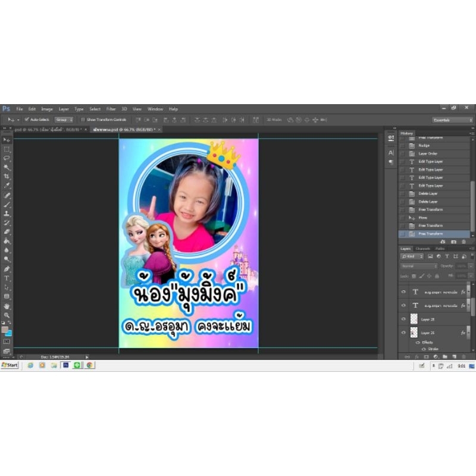Hide the top text layer's eye
This screenshot has height=476, width=476.
coord(403,292)
